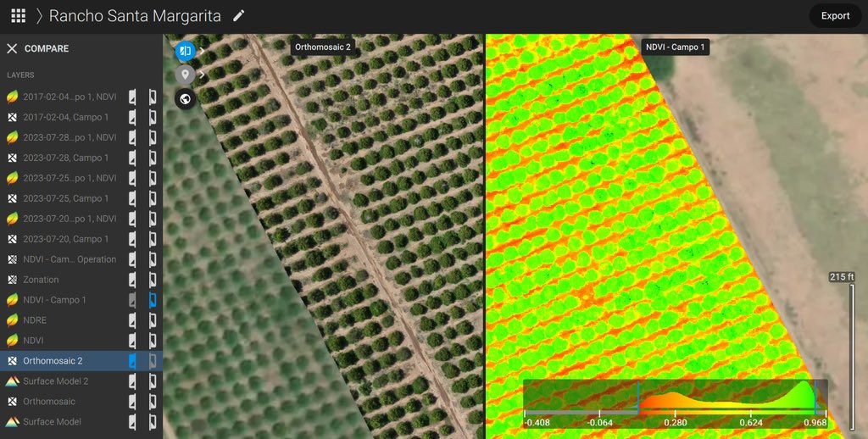Assign 2017-02-04, Campo 1 to right side
868x439 pixels.
click(153, 117)
